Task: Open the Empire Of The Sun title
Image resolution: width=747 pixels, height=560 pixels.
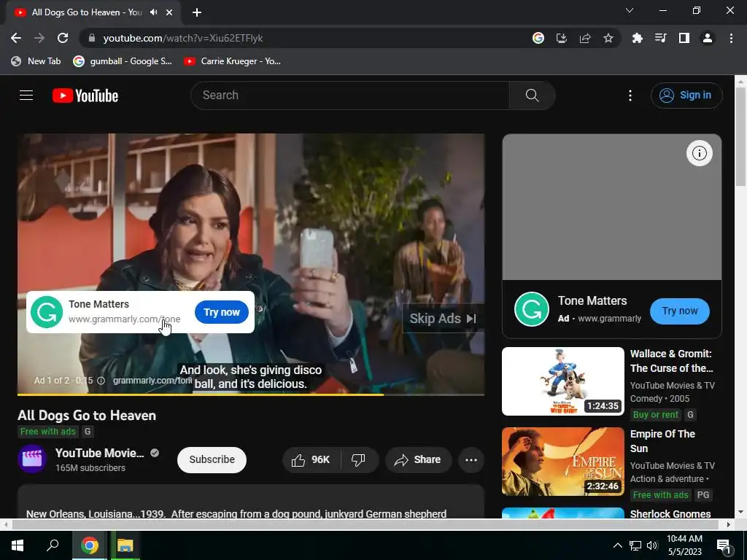Action: pyautogui.click(x=662, y=441)
